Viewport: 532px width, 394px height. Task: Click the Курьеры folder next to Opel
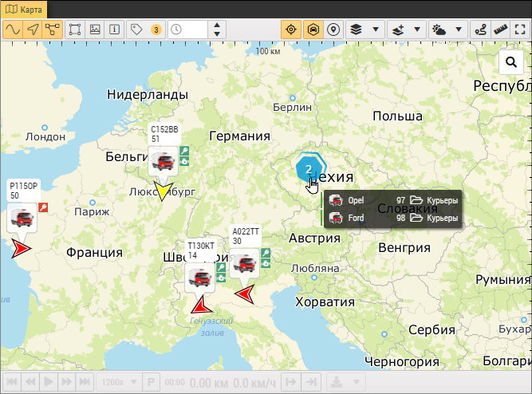[x=434, y=200]
